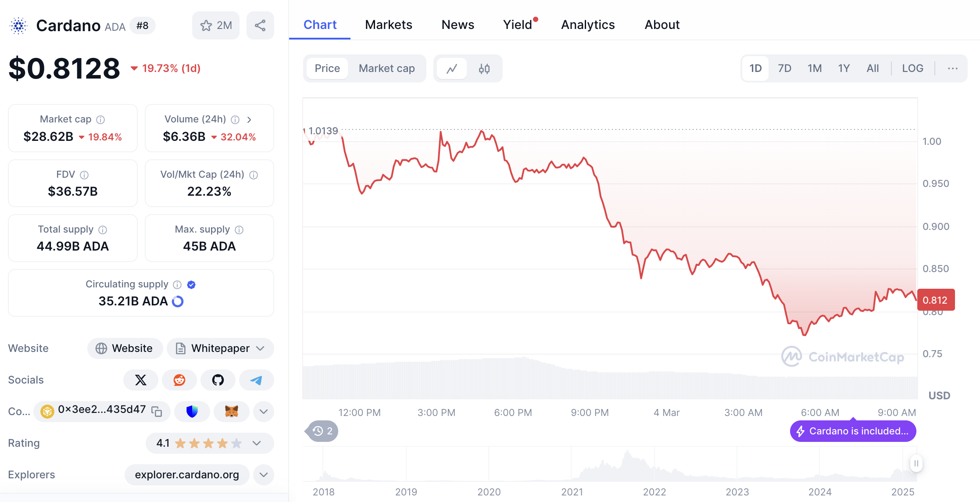Click the Website button
Viewport: 980px width, 502px height.
(125, 348)
